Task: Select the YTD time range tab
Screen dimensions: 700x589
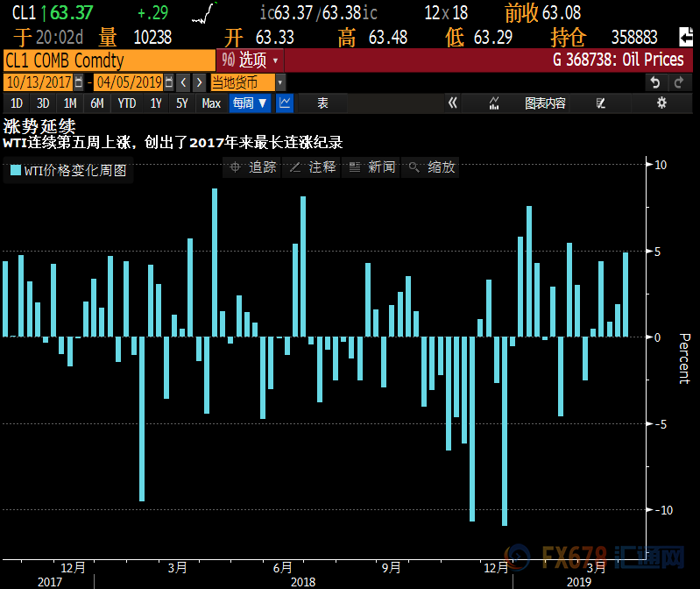Action: coord(127,103)
